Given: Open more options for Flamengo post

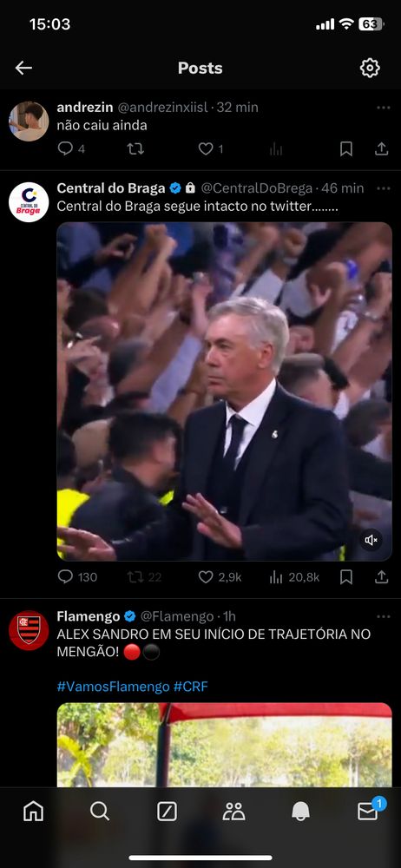Looking at the screenshot, I should [x=384, y=616].
